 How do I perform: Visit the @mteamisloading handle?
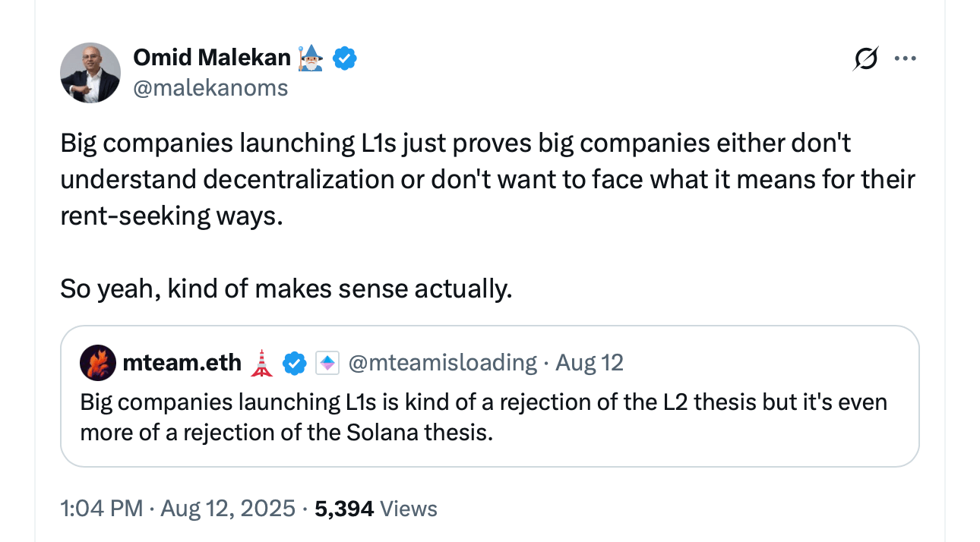click(x=442, y=363)
